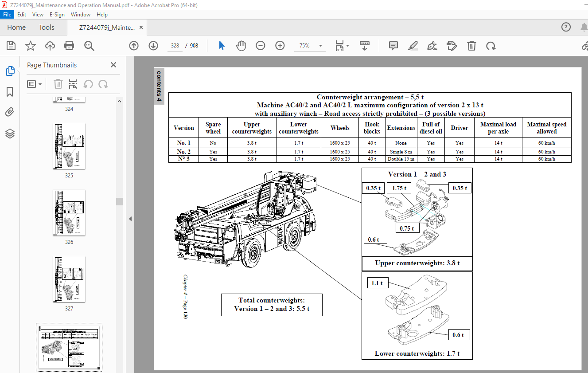Click the thumbnails scrollbar up arrow
588x373 pixels.
tap(119, 101)
